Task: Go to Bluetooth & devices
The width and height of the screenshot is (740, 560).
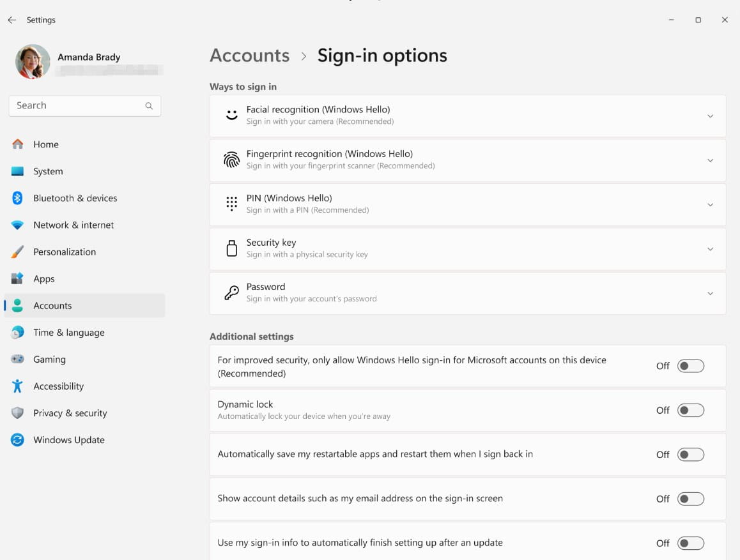Action: coord(84,198)
